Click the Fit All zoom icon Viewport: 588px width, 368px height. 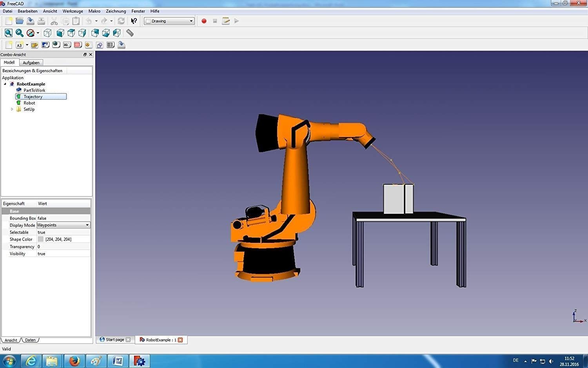click(x=9, y=33)
